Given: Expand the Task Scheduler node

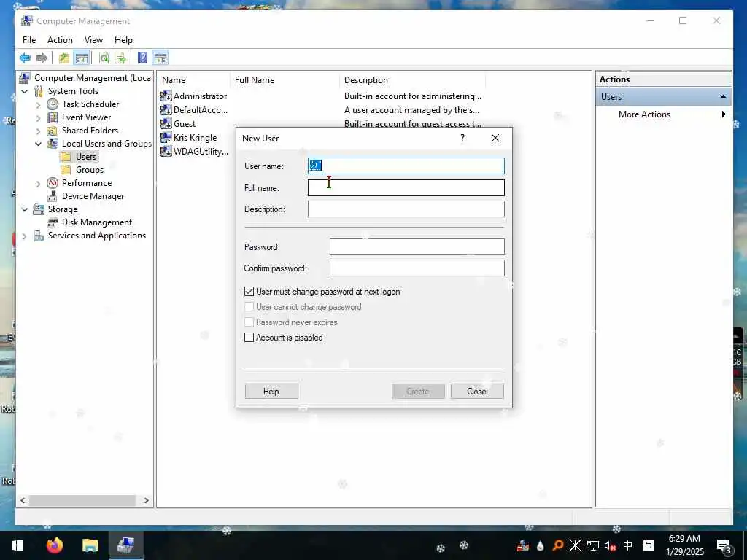Looking at the screenshot, I should [38, 104].
